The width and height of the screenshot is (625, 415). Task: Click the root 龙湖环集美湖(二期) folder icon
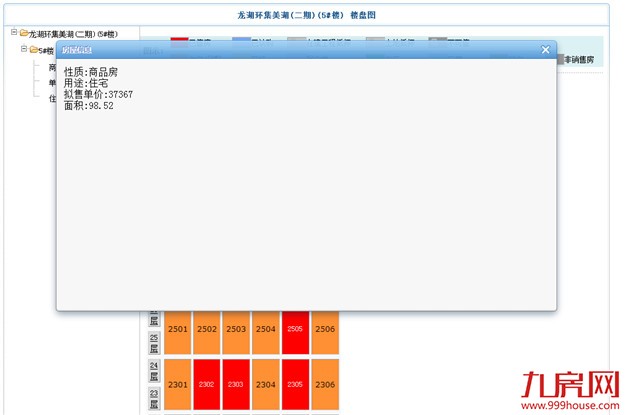(x=24, y=33)
